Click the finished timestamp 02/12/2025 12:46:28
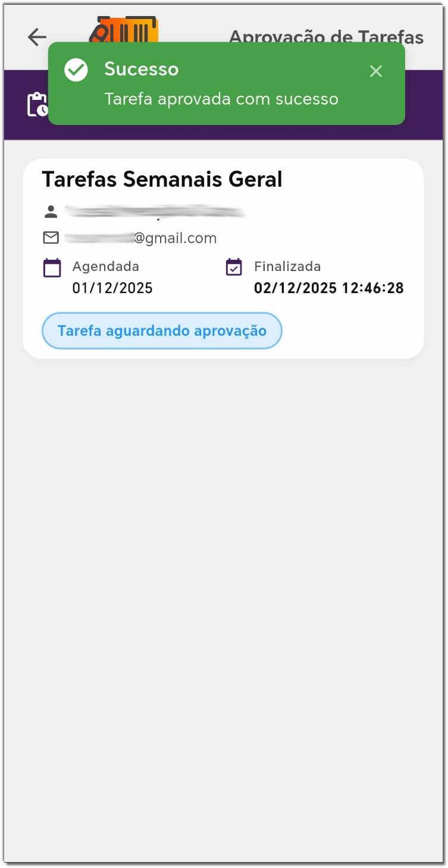The width and height of the screenshot is (448, 868). pyautogui.click(x=329, y=288)
